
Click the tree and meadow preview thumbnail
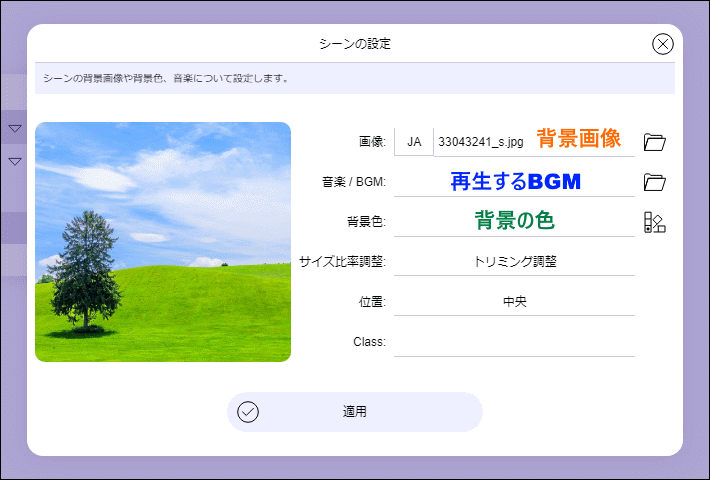163,242
